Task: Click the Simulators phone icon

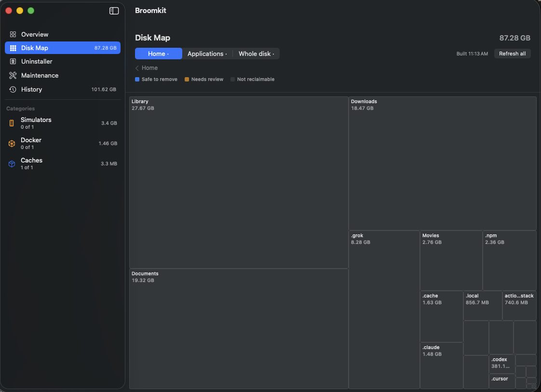Action: click(x=12, y=123)
